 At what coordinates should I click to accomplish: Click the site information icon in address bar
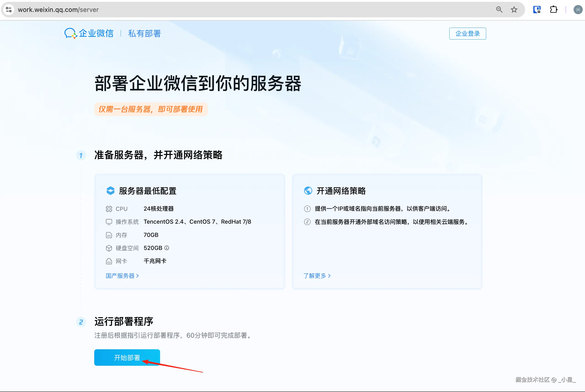point(9,10)
